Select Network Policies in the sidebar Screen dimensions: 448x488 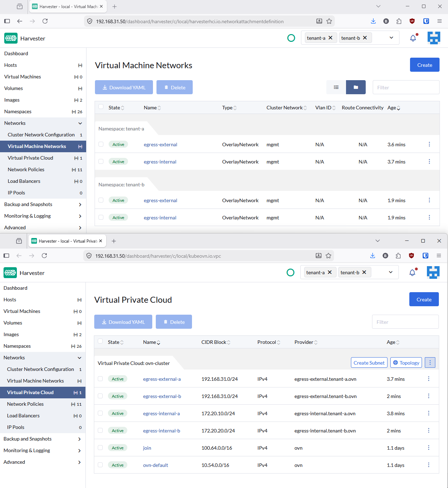25,404
